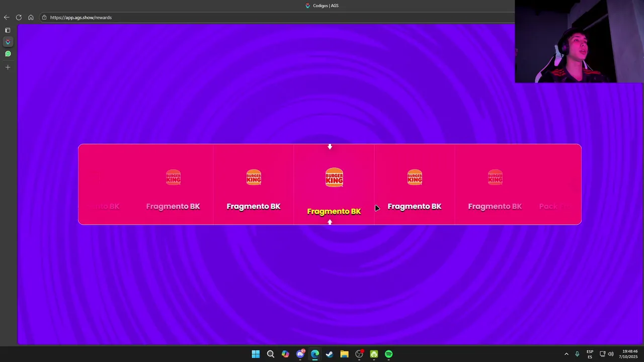644x362 pixels.
Task: Open File Explorer from the taskbar
Action: tap(344, 354)
